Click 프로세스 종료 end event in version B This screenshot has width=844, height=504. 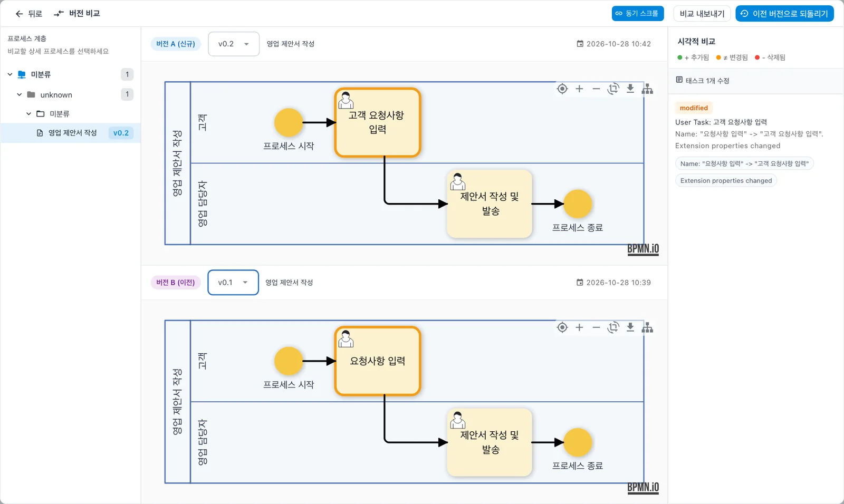pos(578,442)
